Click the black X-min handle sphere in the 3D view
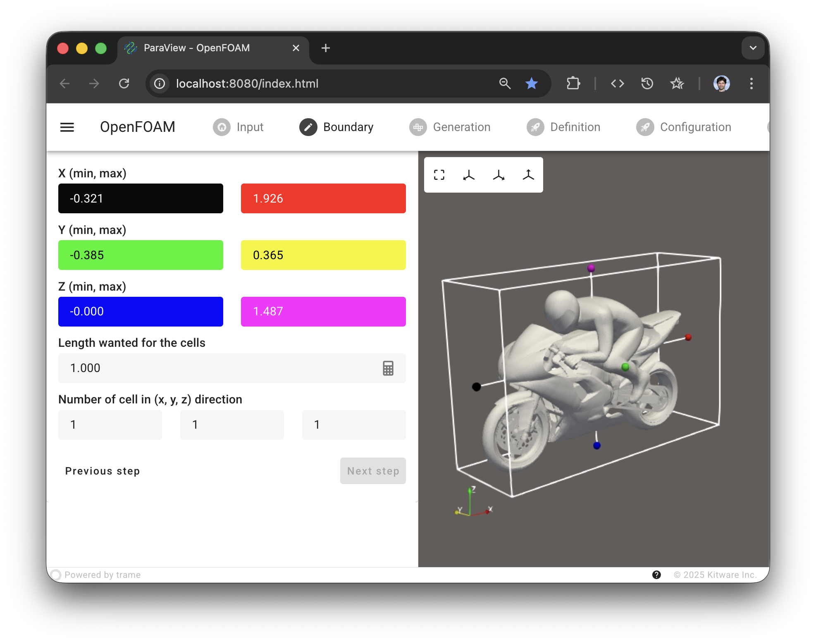The width and height of the screenshot is (816, 644). pyautogui.click(x=476, y=386)
